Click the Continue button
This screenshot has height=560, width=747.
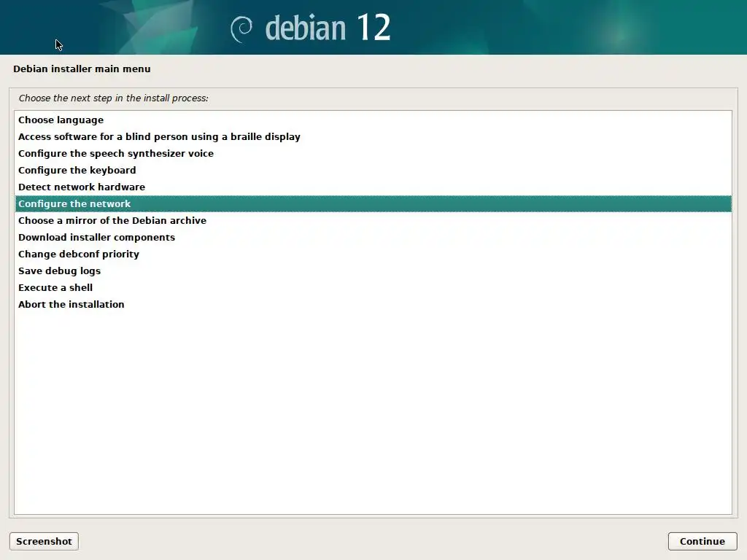click(x=703, y=542)
